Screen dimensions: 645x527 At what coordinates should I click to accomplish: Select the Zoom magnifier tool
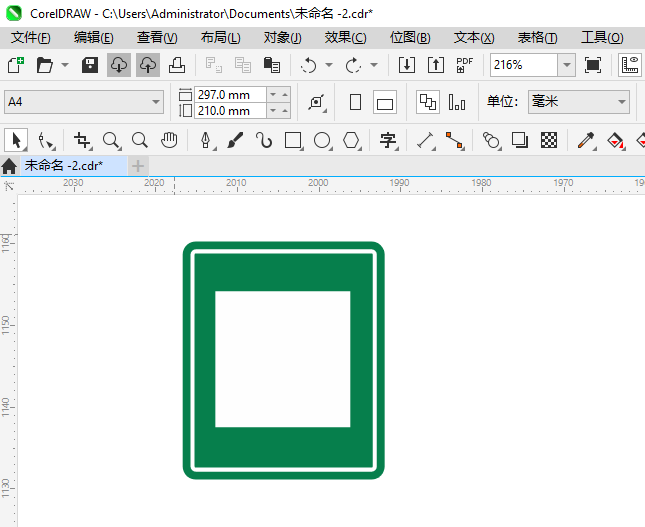[x=111, y=140]
